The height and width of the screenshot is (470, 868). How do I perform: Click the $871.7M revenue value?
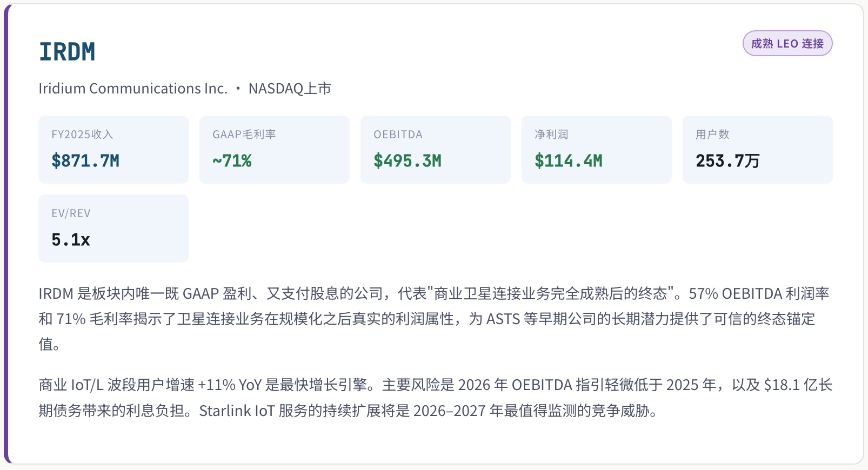(x=85, y=161)
